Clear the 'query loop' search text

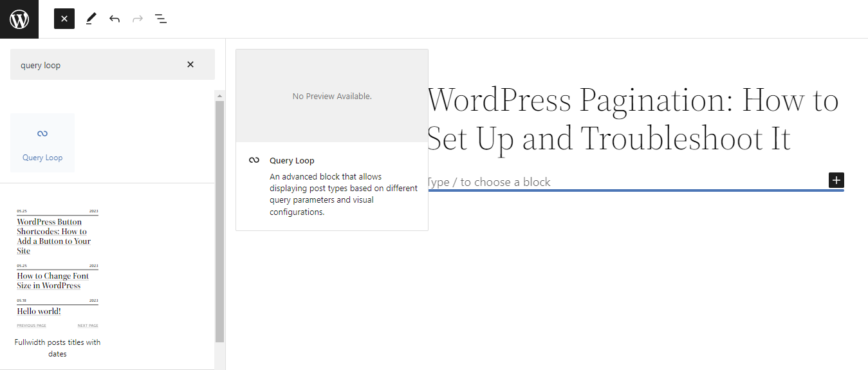point(190,64)
